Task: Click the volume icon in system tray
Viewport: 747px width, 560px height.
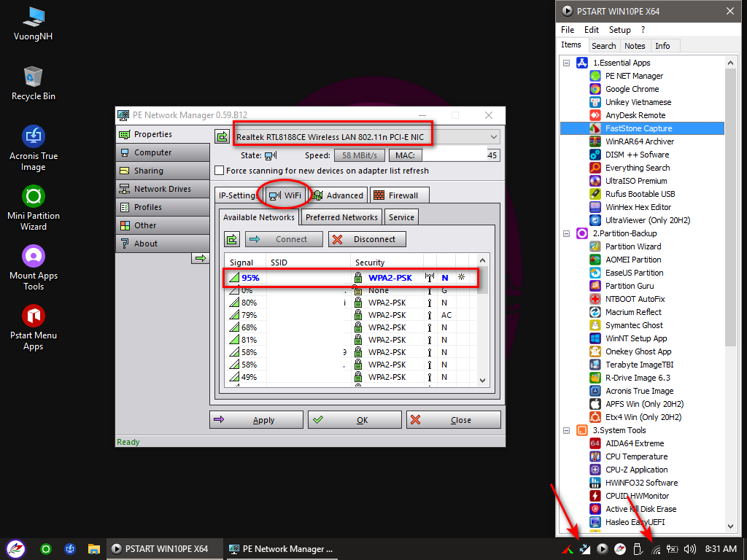Action: [689, 549]
